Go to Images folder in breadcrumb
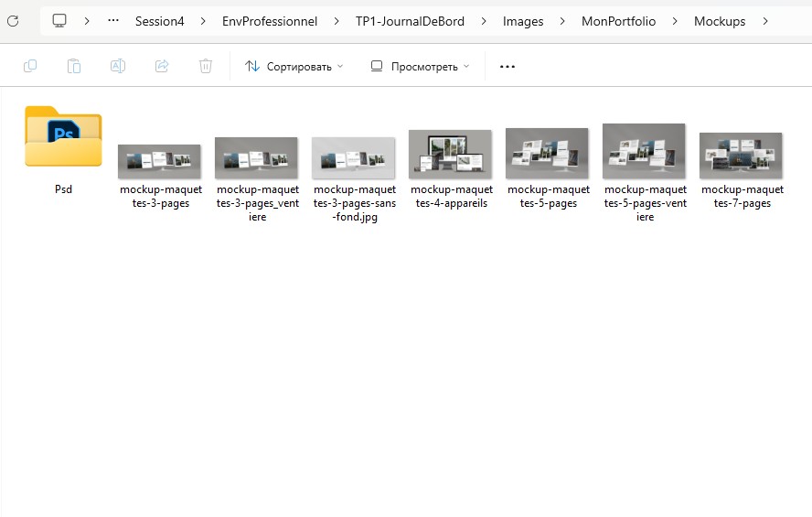812x517 pixels. [523, 21]
